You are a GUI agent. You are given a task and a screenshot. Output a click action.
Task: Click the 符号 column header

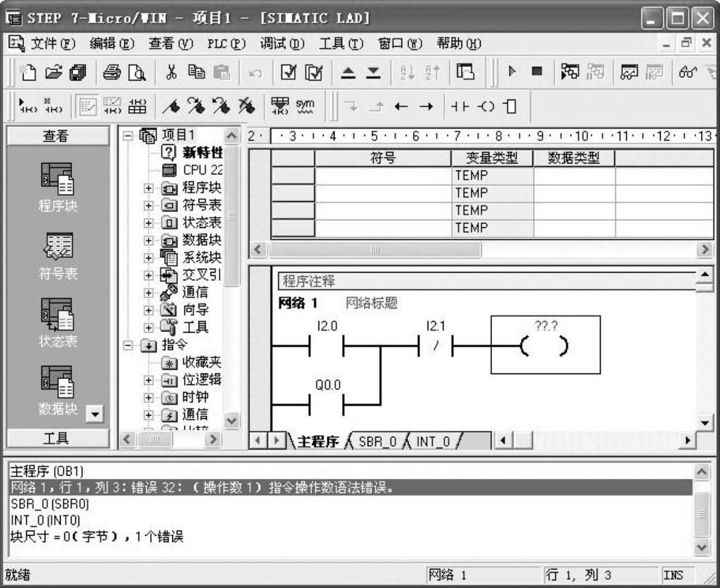pyautogui.click(x=383, y=158)
